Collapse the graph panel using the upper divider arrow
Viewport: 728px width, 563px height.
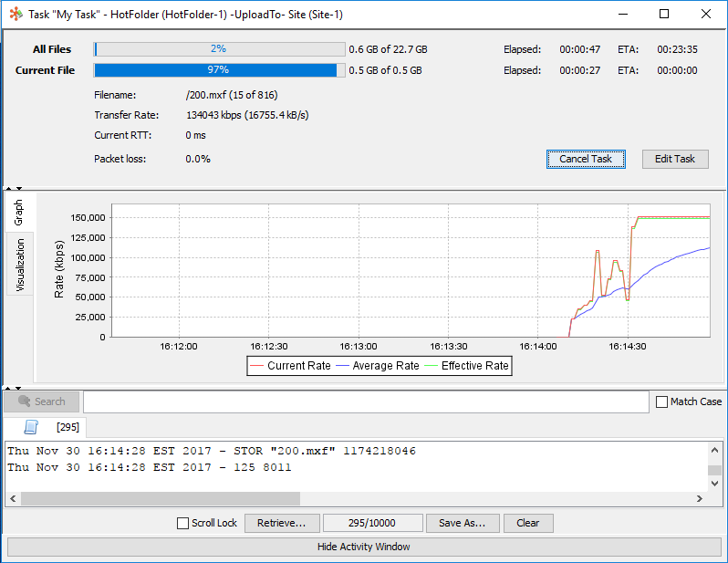click(8, 189)
